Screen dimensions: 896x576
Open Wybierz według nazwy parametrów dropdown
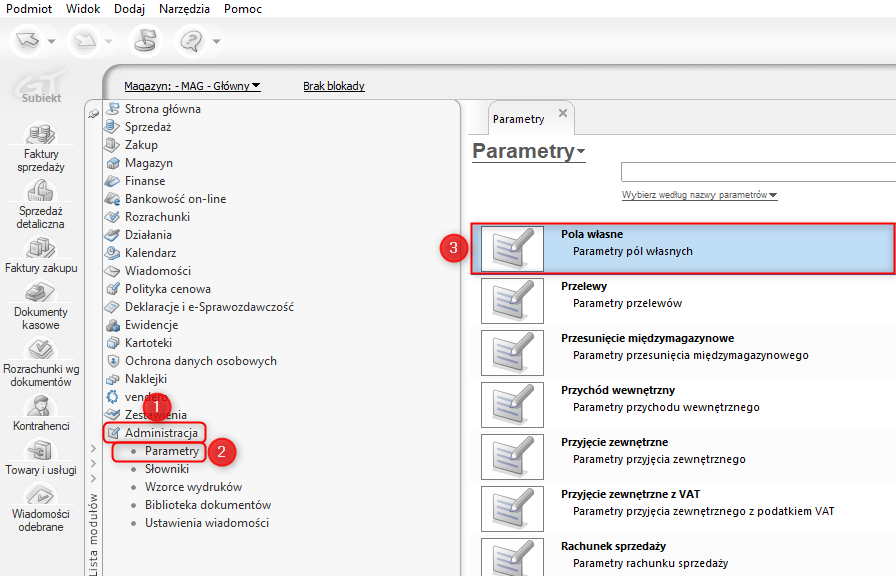pyautogui.click(x=699, y=195)
